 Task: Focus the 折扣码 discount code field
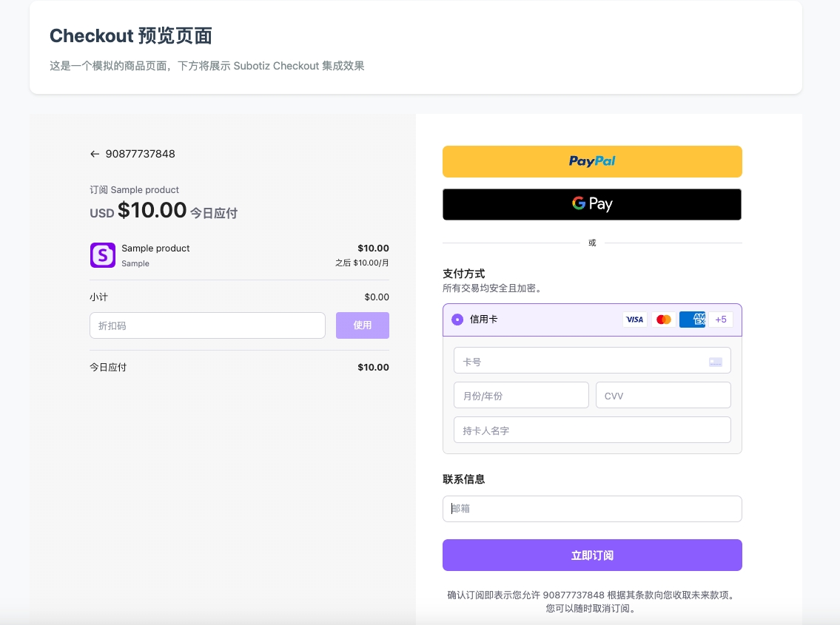(207, 325)
